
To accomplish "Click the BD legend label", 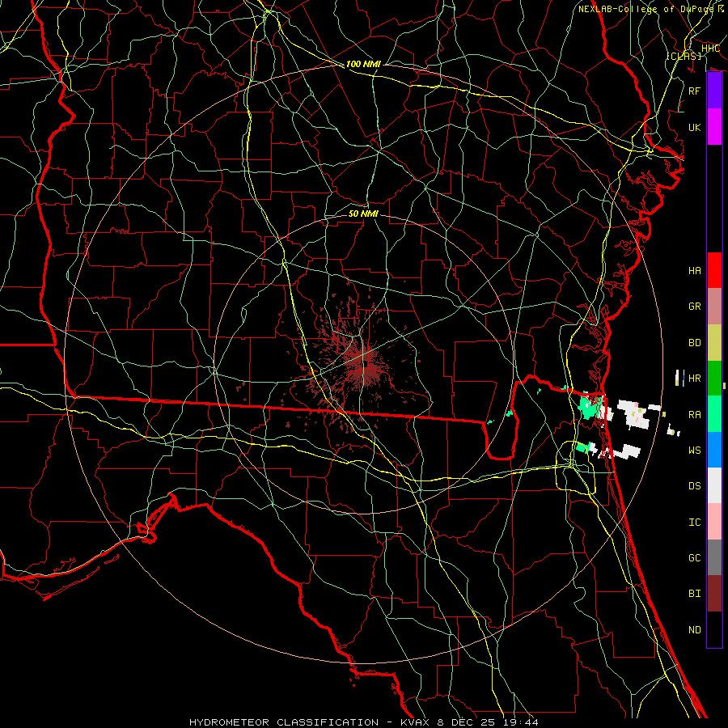I will 695,343.
